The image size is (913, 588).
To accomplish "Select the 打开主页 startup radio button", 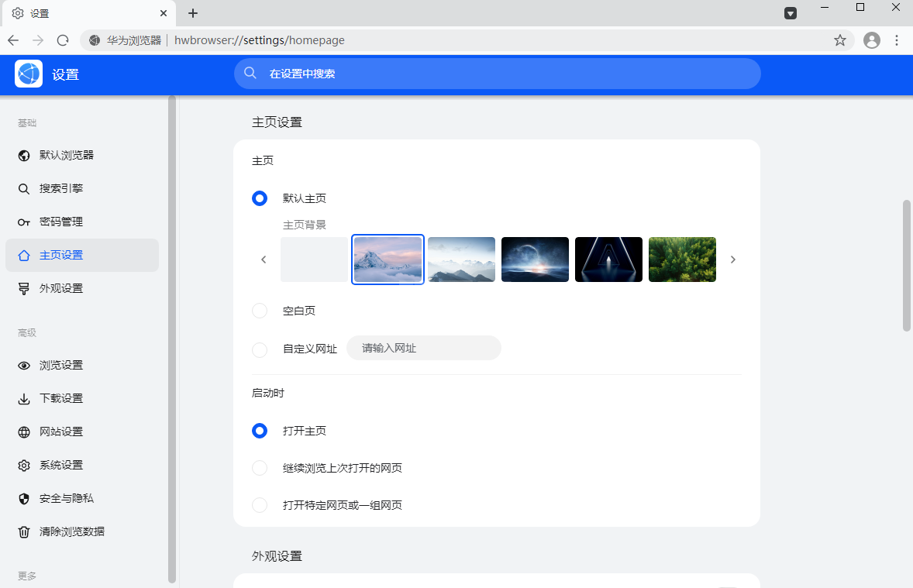I will [x=260, y=431].
